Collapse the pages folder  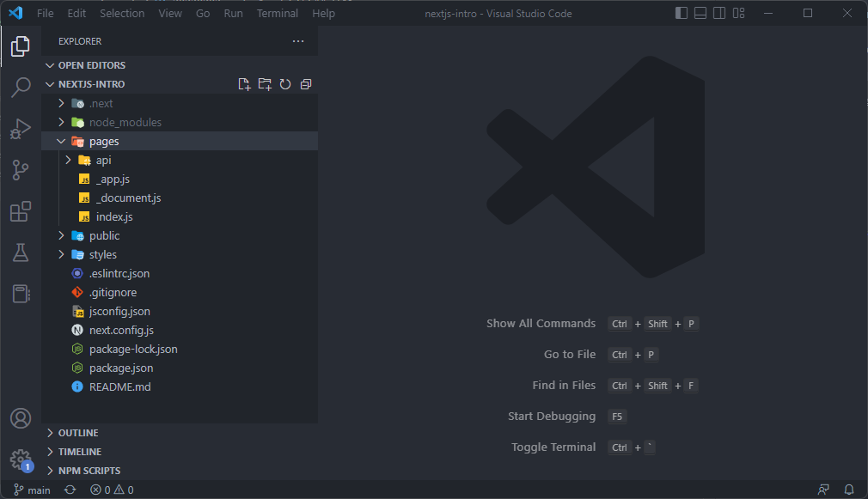pos(180,141)
